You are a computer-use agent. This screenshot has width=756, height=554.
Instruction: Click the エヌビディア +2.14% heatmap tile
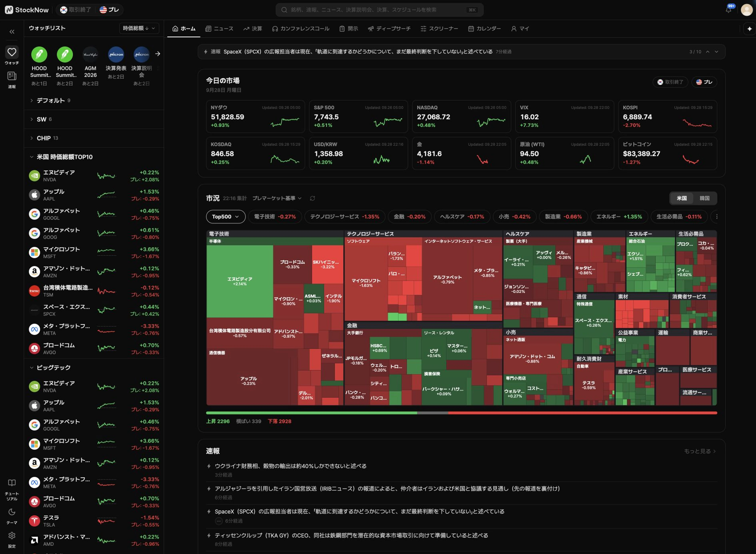coord(240,281)
